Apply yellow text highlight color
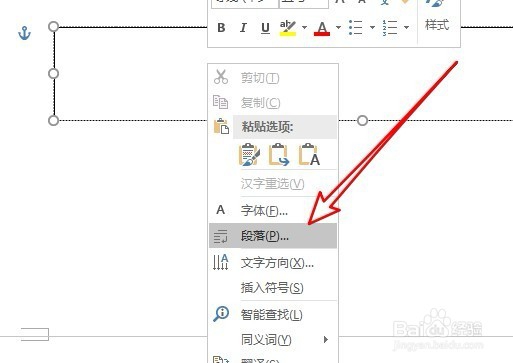 [x=288, y=28]
